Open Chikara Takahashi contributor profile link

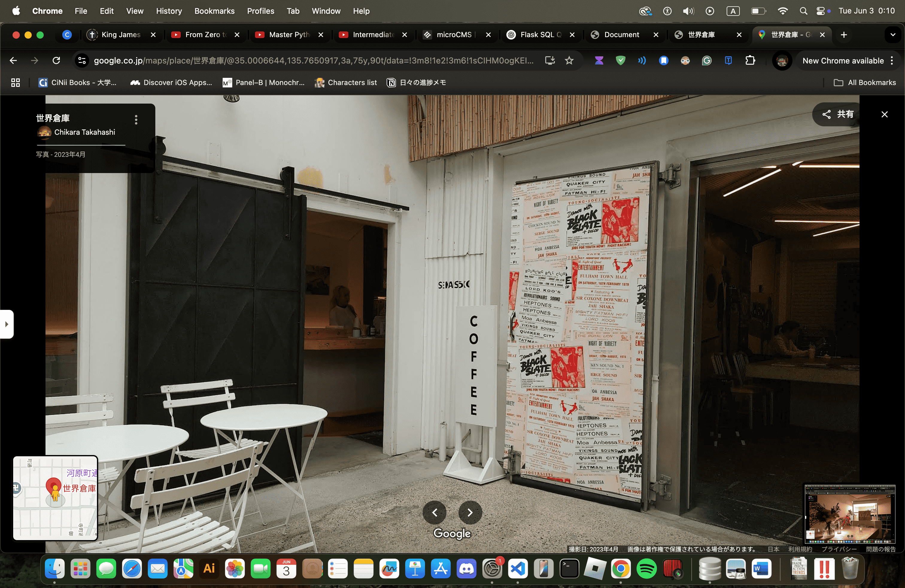tap(84, 132)
